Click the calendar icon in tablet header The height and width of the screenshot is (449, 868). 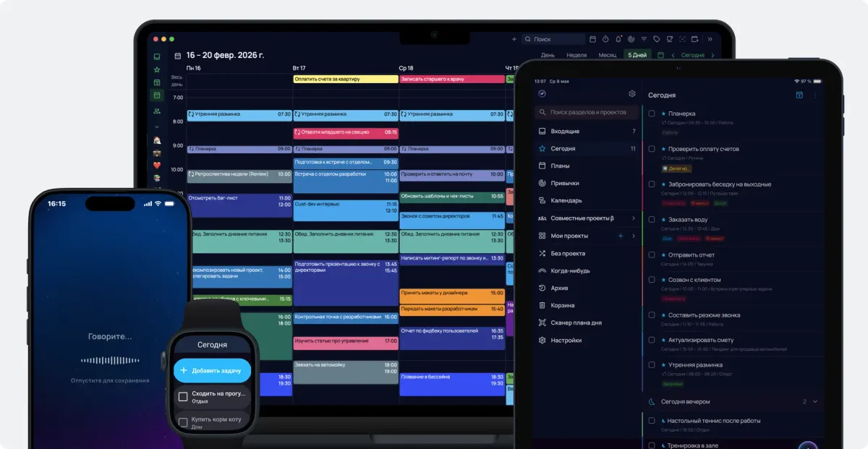(x=799, y=95)
